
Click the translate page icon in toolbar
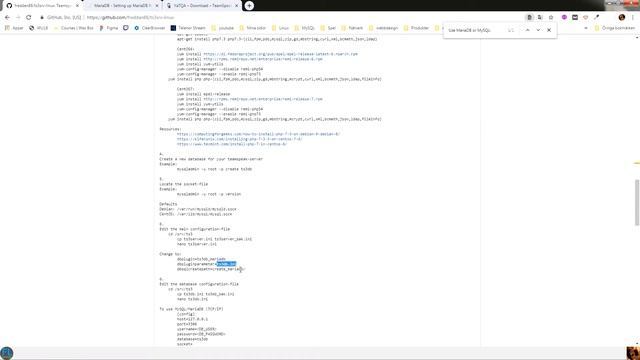pyautogui.click(x=540, y=18)
